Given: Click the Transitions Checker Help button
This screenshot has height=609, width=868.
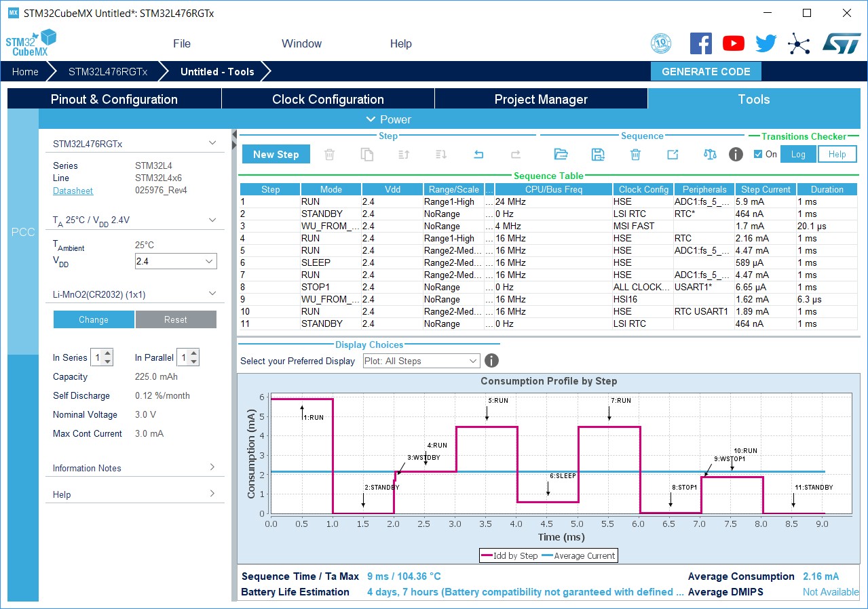Looking at the screenshot, I should click(837, 155).
